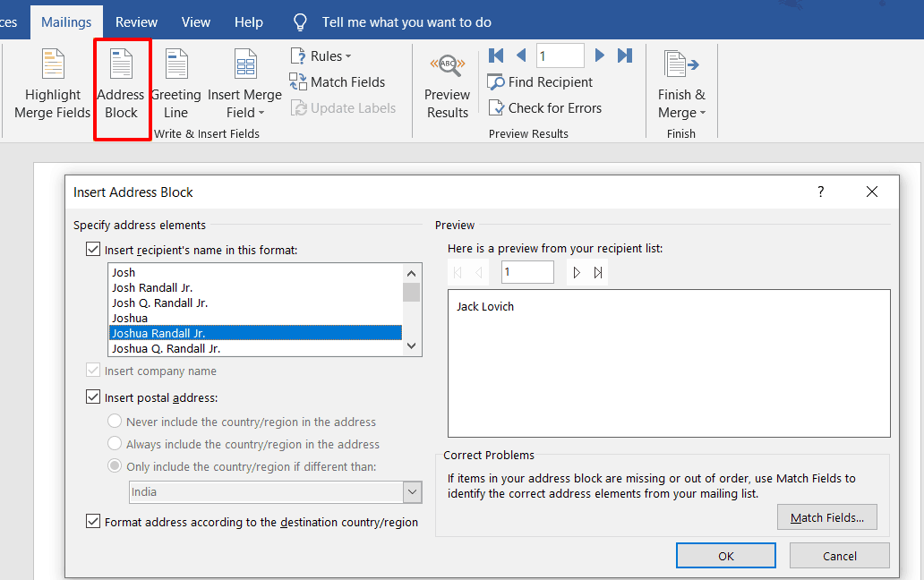Open the Rules dropdown
The height and width of the screenshot is (580, 924).
(321, 55)
